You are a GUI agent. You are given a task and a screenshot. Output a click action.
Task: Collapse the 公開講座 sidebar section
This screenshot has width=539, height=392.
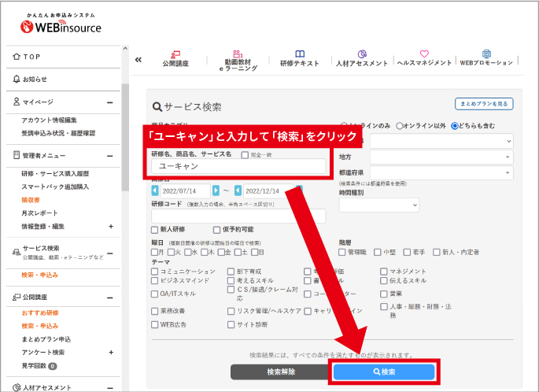tap(110, 298)
